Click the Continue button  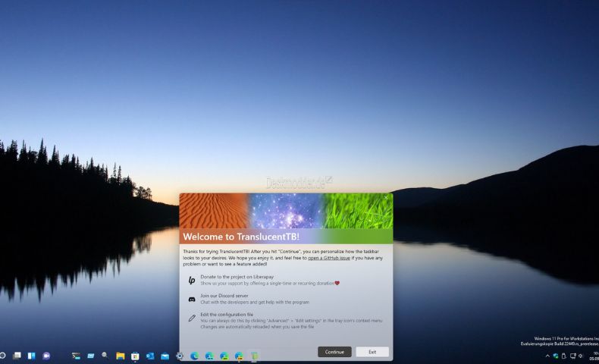point(334,352)
